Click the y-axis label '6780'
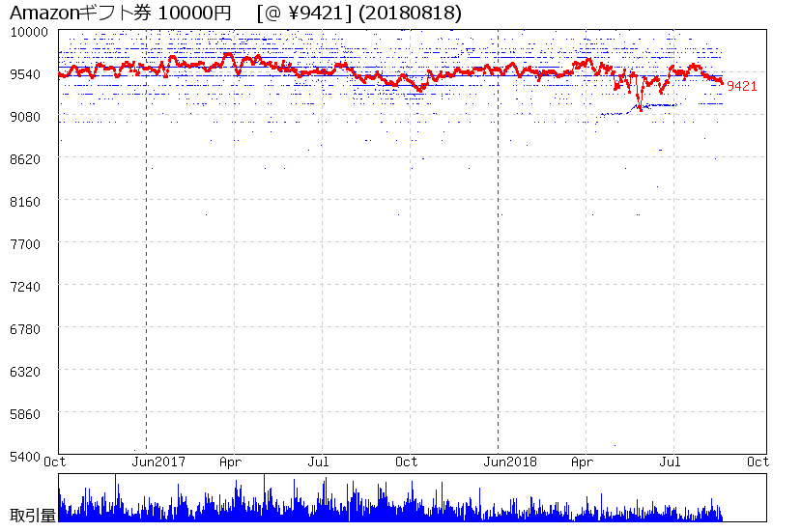This screenshot has width=801, height=532. (25, 329)
